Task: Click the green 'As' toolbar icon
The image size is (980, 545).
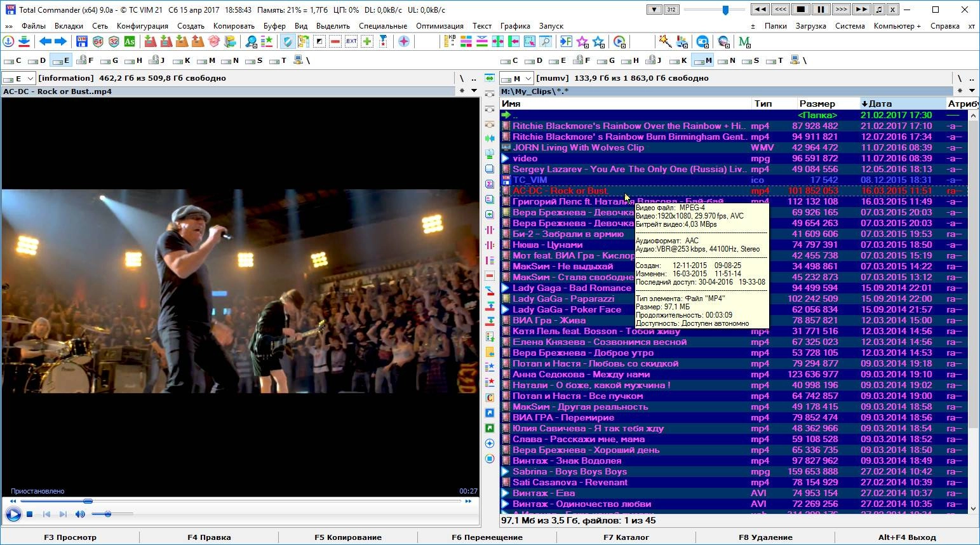Action: coord(130,42)
